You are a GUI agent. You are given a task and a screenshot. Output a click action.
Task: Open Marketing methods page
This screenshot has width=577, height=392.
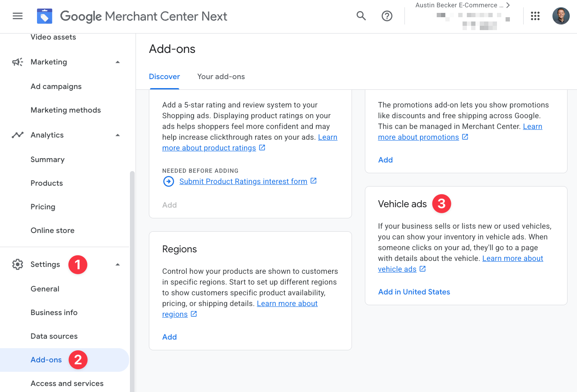click(66, 110)
